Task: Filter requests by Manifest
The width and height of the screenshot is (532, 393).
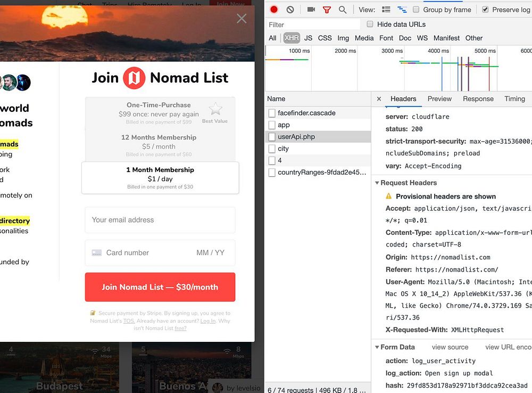Action: point(446,38)
